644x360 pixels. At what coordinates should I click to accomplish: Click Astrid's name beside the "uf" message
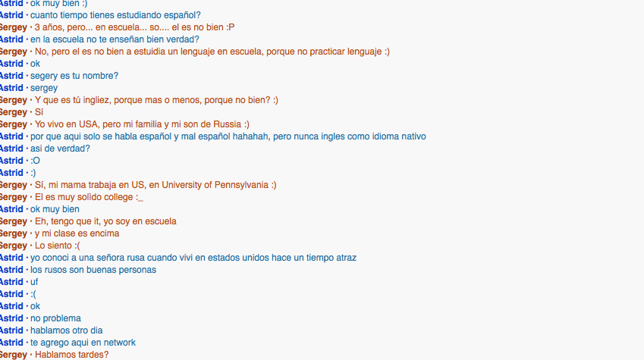[x=11, y=282]
